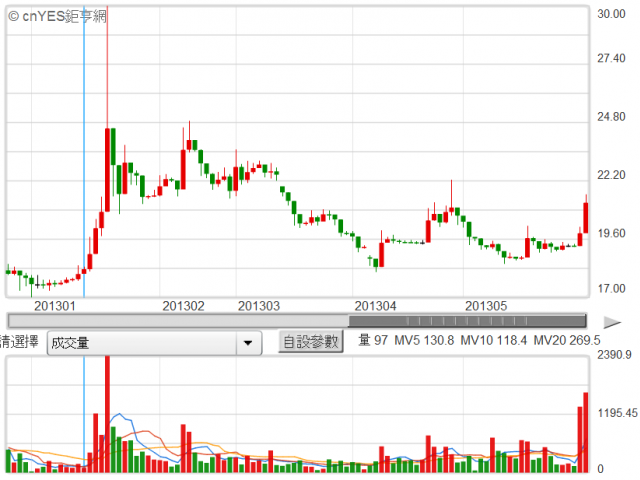
Task: Click the 19.60 price axis label
Action: [x=611, y=233]
